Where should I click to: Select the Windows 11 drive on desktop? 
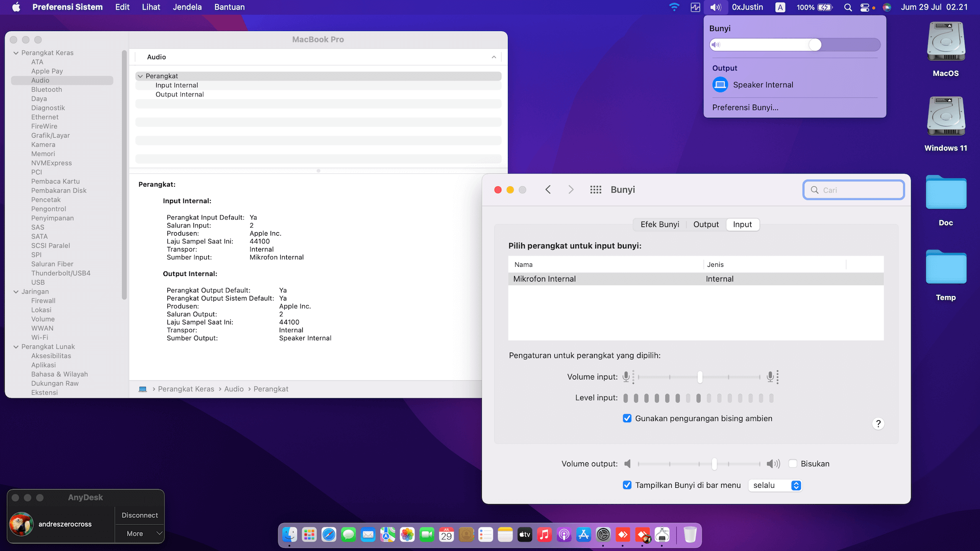946,124
